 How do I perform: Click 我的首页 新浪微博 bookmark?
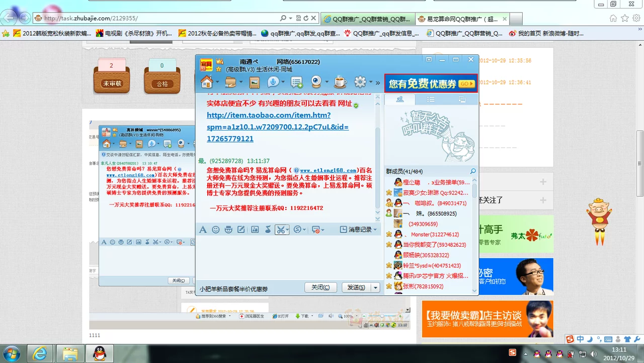tap(546, 34)
